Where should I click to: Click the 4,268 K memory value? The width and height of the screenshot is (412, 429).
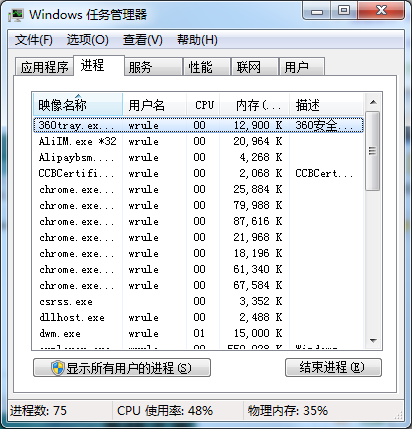click(261, 157)
